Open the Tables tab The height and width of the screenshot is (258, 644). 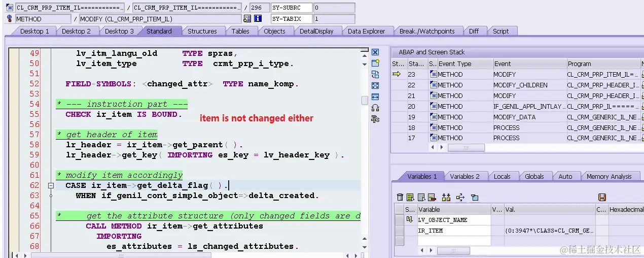pos(240,31)
